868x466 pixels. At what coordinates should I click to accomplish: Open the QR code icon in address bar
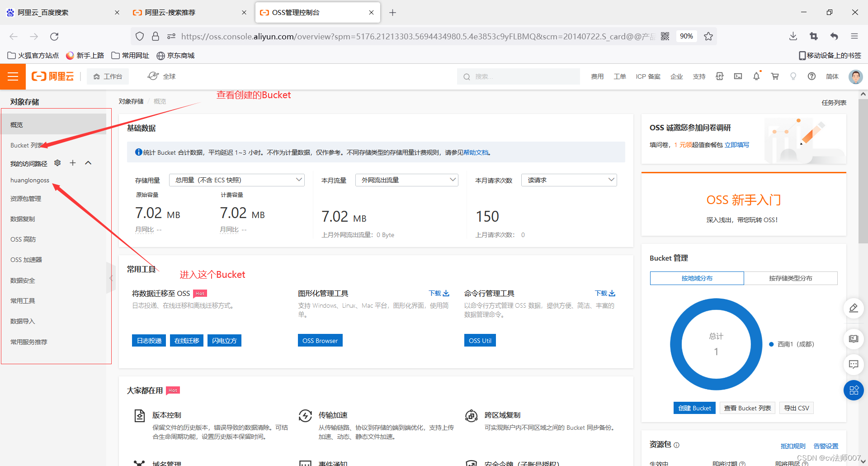point(665,36)
